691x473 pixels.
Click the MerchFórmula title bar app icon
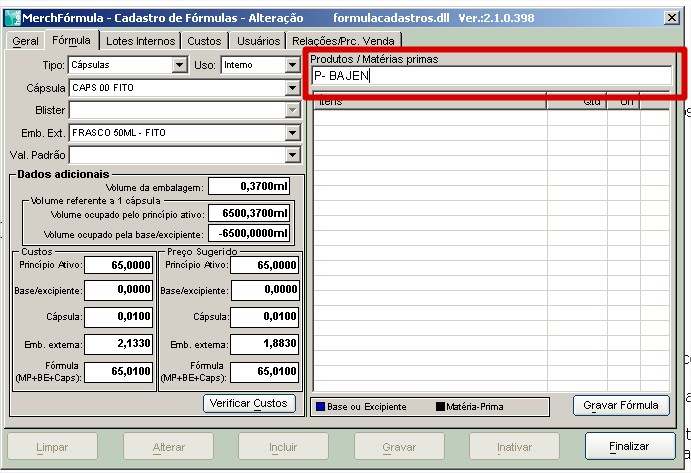click(13, 16)
